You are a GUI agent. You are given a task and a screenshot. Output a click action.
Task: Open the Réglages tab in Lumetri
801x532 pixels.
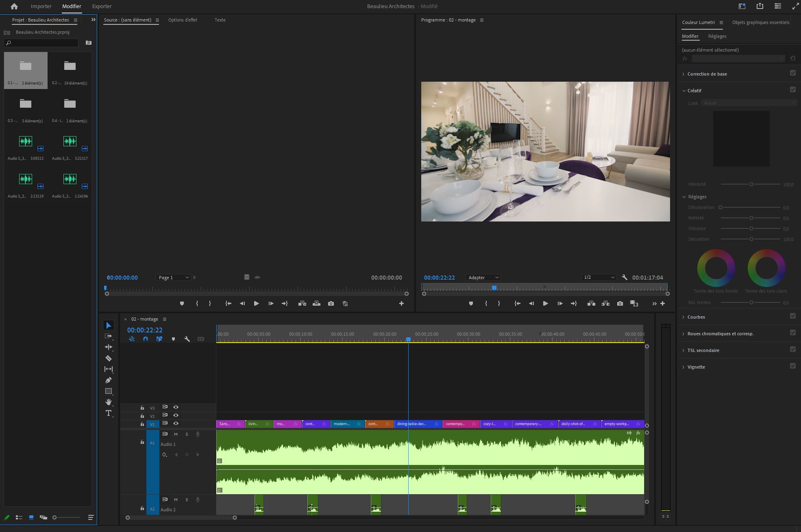tap(717, 36)
